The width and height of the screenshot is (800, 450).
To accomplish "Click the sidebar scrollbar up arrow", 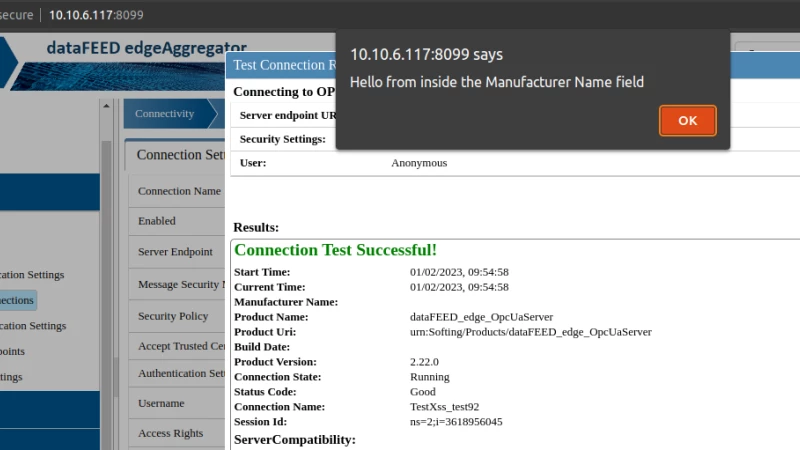I will point(107,105).
